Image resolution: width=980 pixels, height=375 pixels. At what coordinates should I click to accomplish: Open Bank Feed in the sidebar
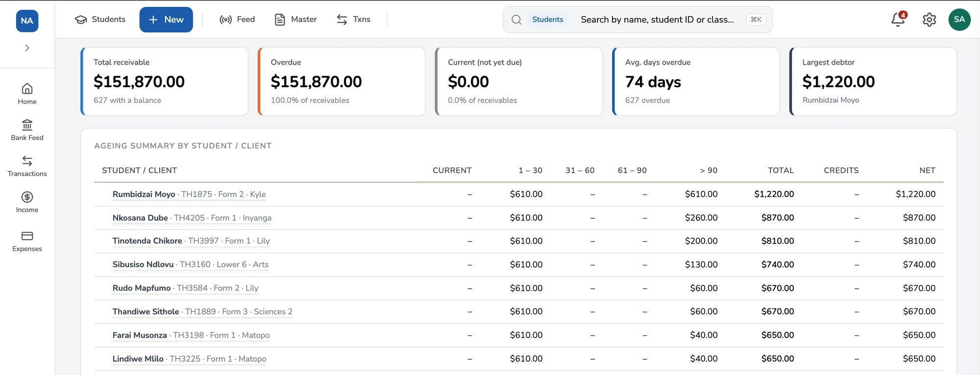27,130
